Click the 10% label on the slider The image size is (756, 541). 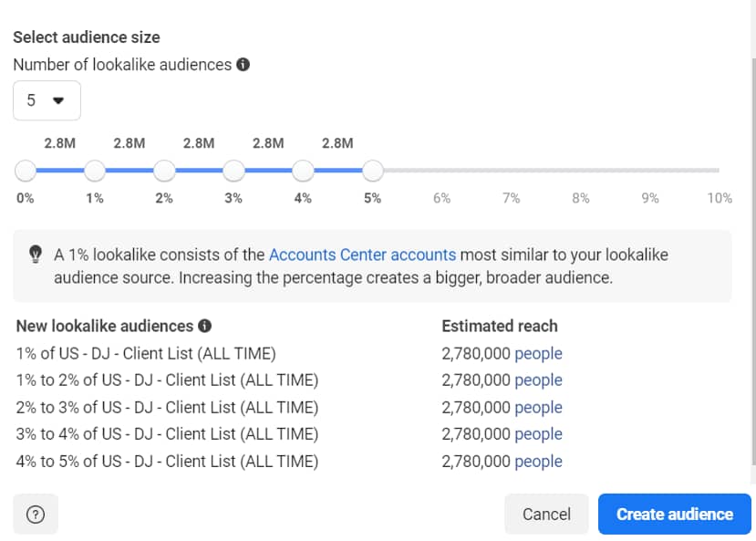(720, 198)
